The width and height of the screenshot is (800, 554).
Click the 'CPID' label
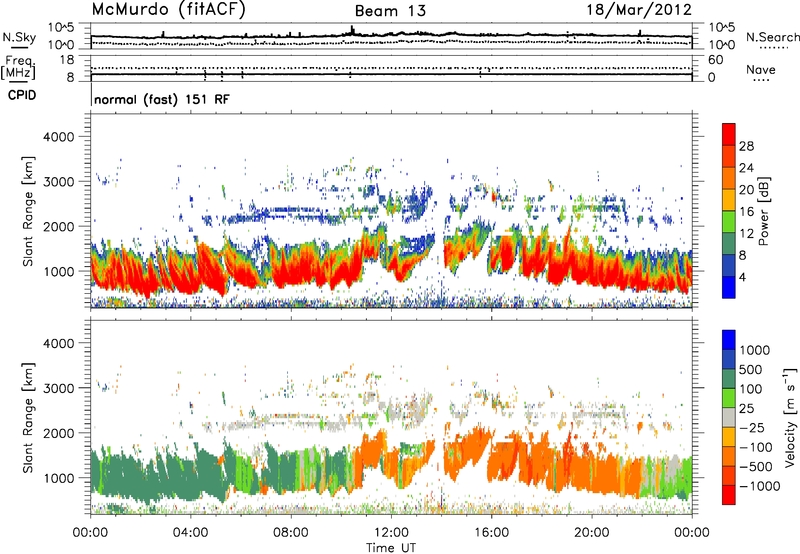pyautogui.click(x=22, y=95)
